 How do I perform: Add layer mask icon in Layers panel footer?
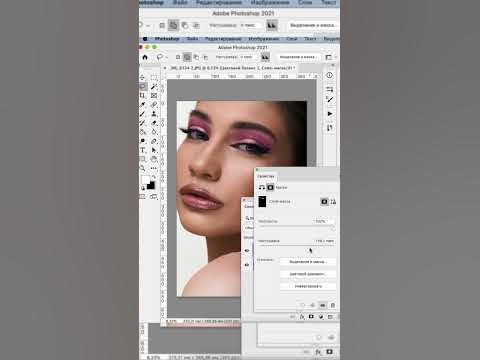click(x=311, y=316)
